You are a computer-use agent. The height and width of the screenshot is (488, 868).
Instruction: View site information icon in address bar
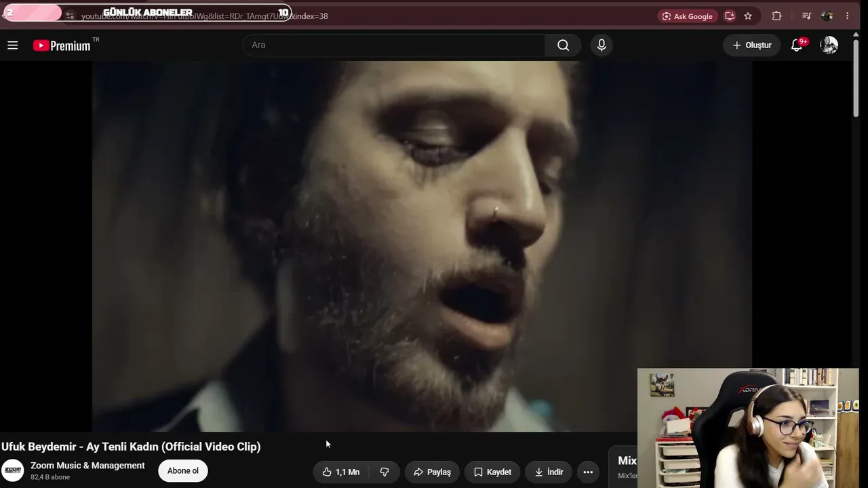[70, 16]
